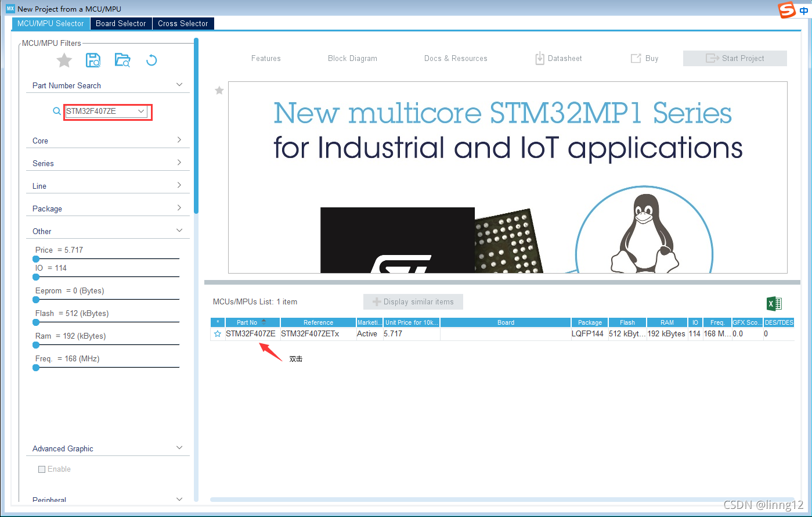Collapse the Part Number Search section

(x=179, y=85)
